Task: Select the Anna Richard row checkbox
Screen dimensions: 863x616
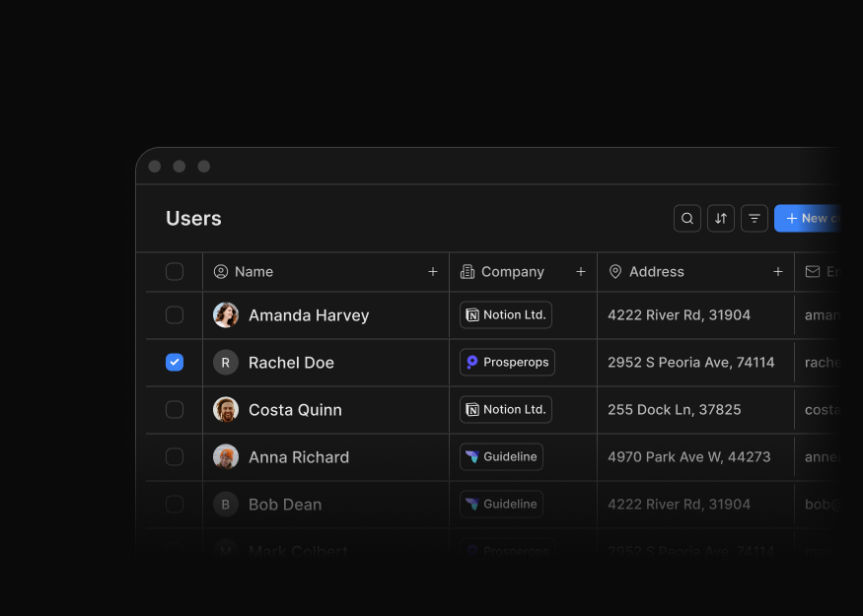Action: pyautogui.click(x=175, y=456)
